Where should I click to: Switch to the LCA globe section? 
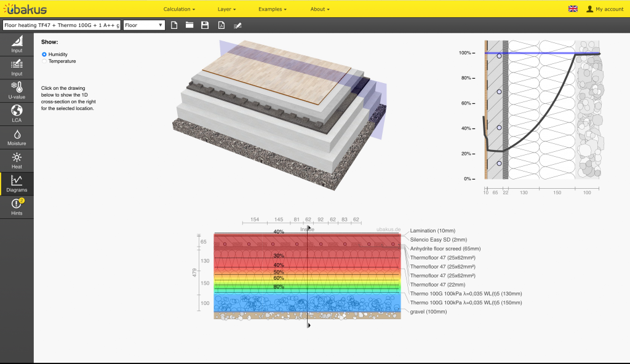click(17, 114)
